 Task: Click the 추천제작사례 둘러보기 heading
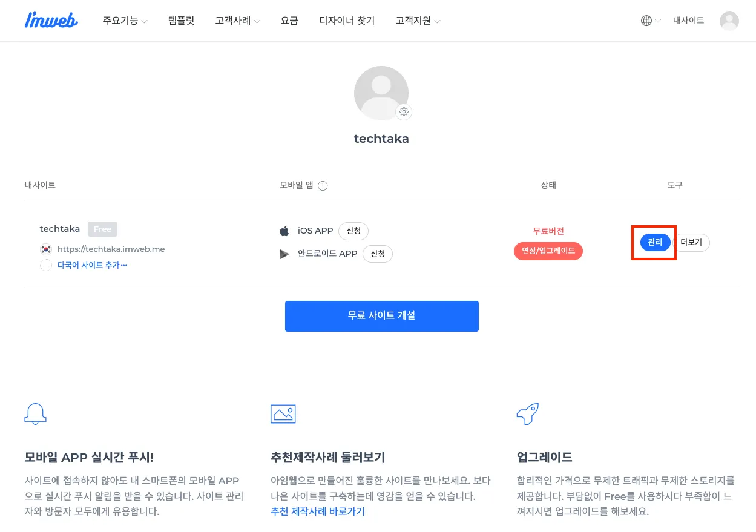coord(327,457)
